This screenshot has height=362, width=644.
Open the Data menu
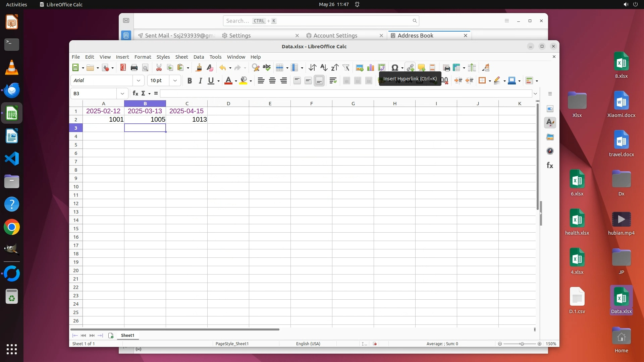coord(199,57)
